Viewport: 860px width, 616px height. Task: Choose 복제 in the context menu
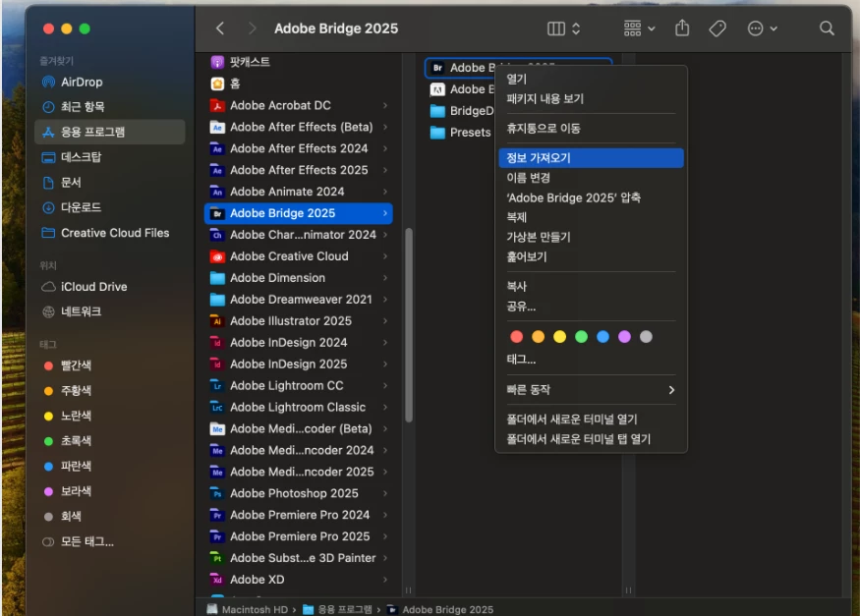[x=591, y=217]
